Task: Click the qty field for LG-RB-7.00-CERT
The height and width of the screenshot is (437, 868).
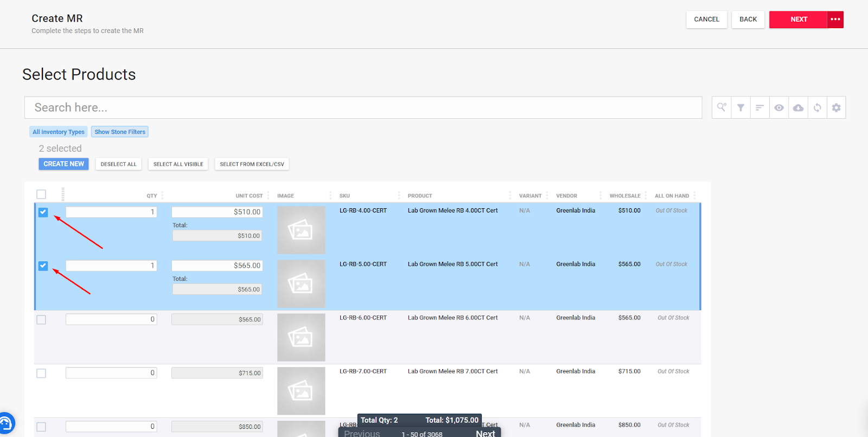Action: pos(111,373)
